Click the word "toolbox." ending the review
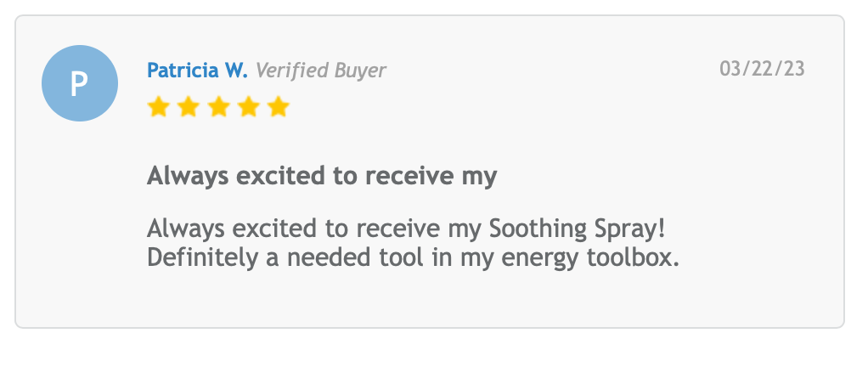Image resolution: width=868 pixels, height=367 pixels. pos(634,257)
